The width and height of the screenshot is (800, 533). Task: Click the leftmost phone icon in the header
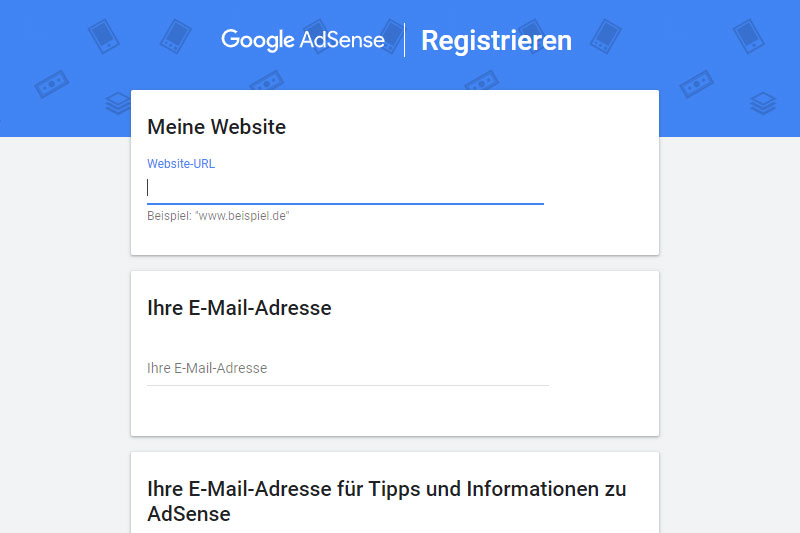[103, 37]
